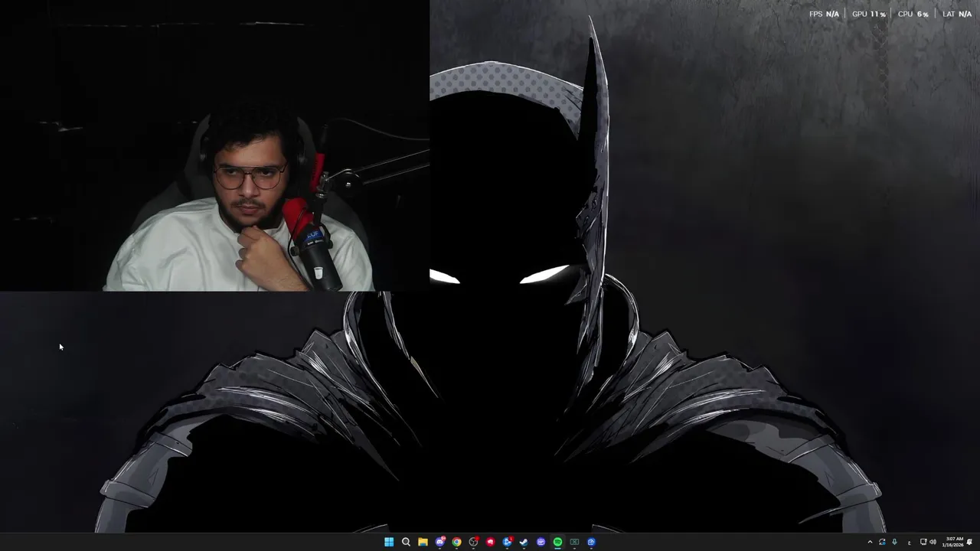This screenshot has width=980, height=551.
Task: Click the GPU 11% overlay readout
Action: pyautogui.click(x=869, y=14)
